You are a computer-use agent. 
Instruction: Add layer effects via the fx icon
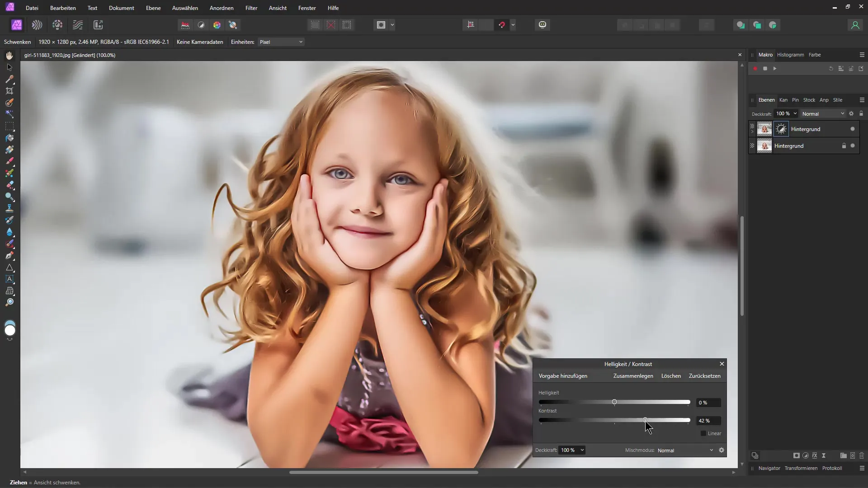click(x=815, y=455)
